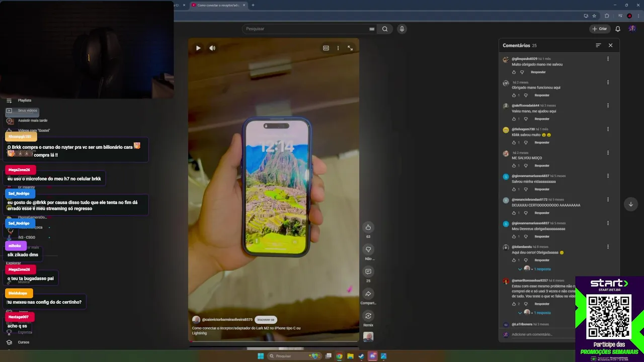Open the Windows Start button
This screenshot has height=362, width=644.
click(261, 356)
